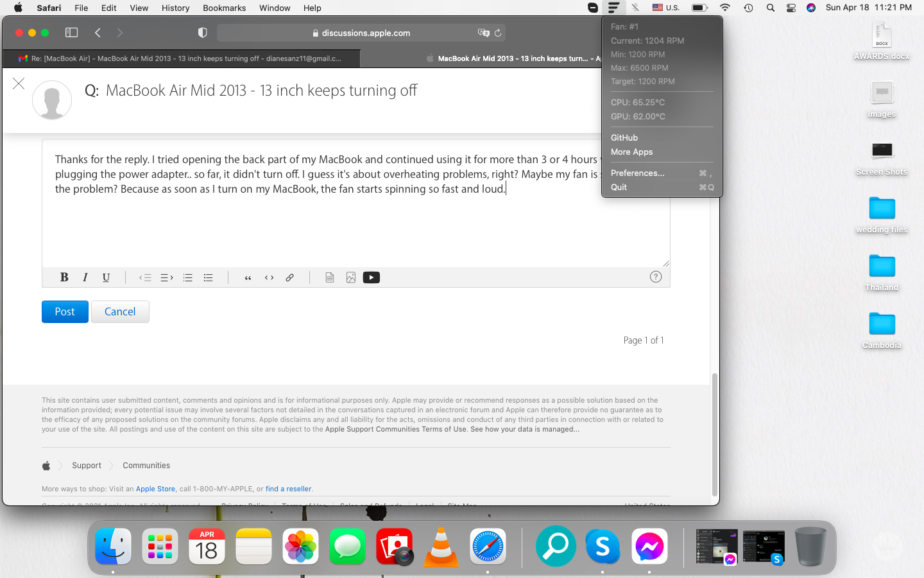Insert a bulleted list in the reply

pyautogui.click(x=209, y=277)
